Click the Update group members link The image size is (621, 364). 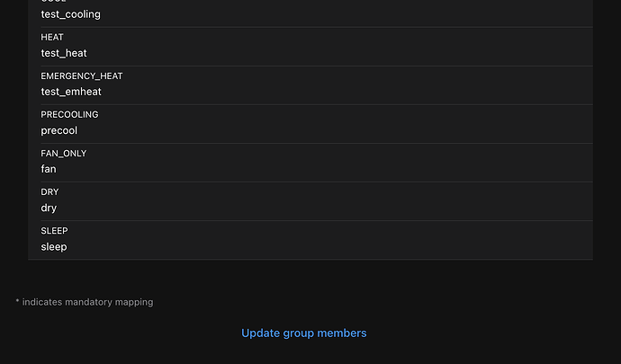tap(304, 333)
